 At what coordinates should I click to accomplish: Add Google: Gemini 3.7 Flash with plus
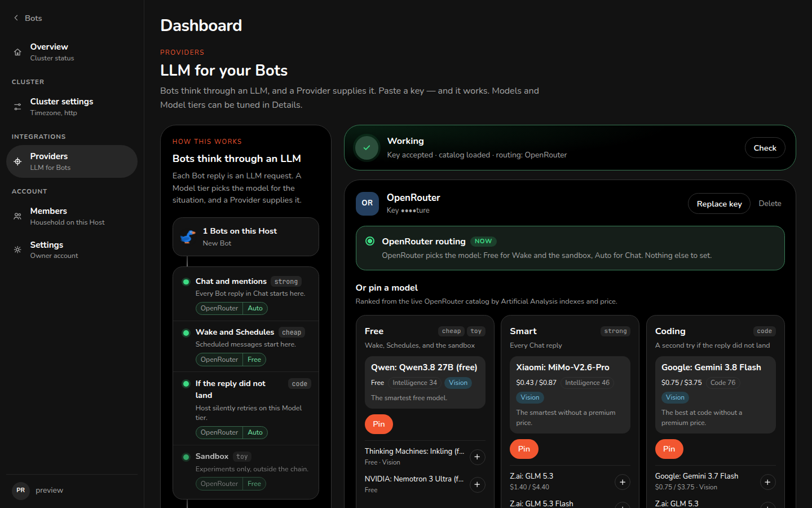(767, 482)
